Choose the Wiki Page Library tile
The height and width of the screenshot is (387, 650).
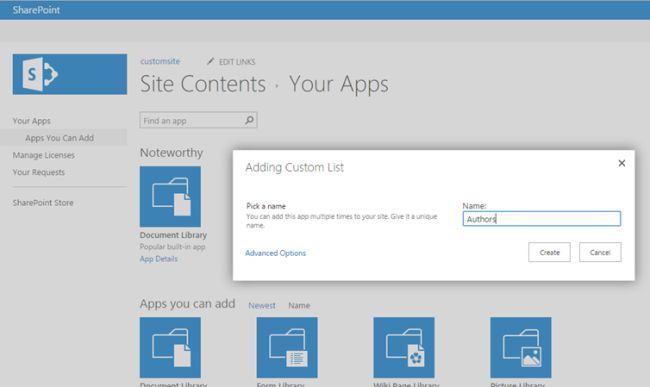(x=404, y=348)
